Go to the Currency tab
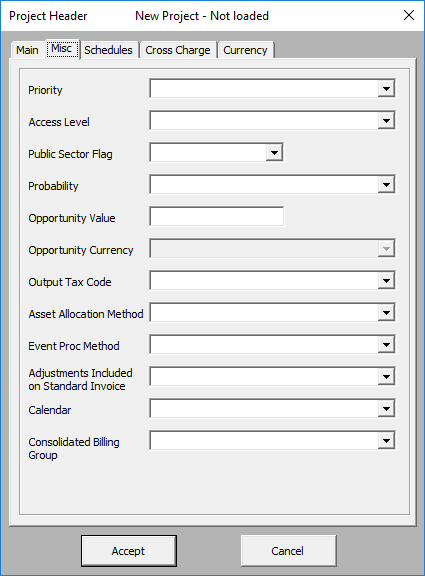 pos(245,50)
